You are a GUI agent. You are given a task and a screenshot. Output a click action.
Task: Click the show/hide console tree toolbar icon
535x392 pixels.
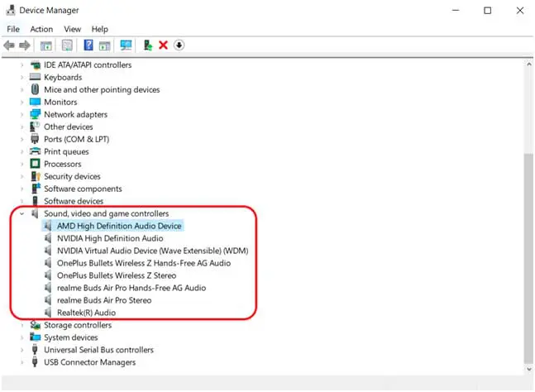click(46, 45)
